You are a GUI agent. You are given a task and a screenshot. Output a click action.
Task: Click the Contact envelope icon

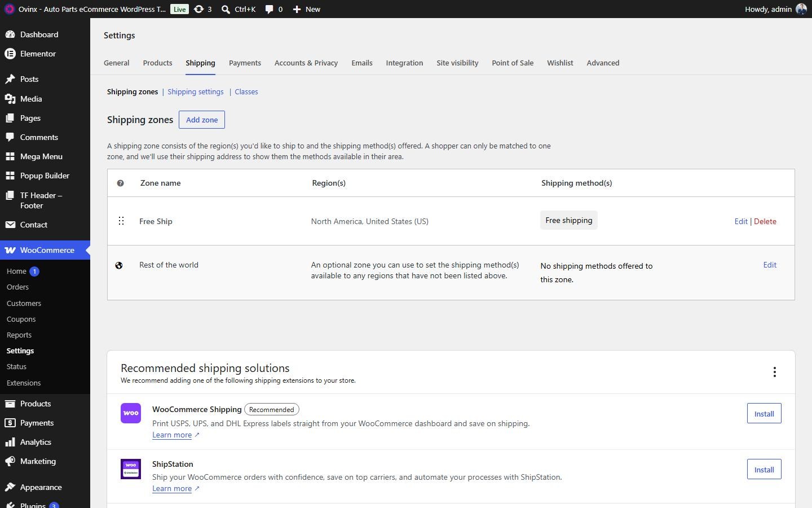tap(10, 225)
